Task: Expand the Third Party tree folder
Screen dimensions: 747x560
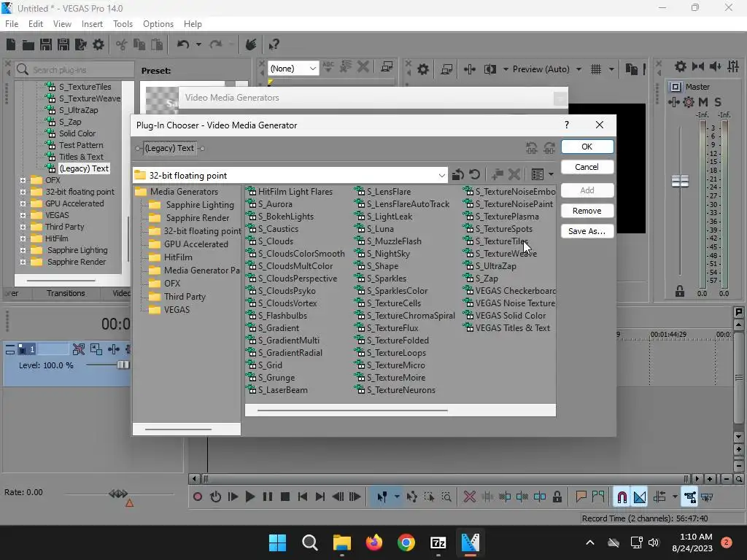Action: pyautogui.click(x=23, y=227)
